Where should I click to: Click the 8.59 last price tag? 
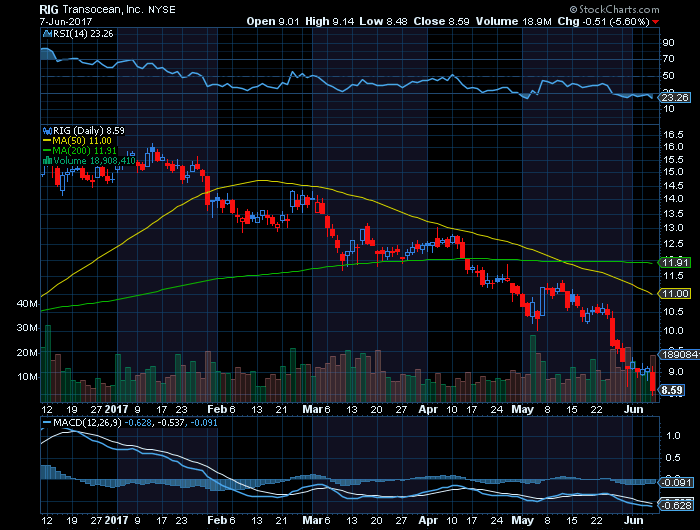click(671, 391)
